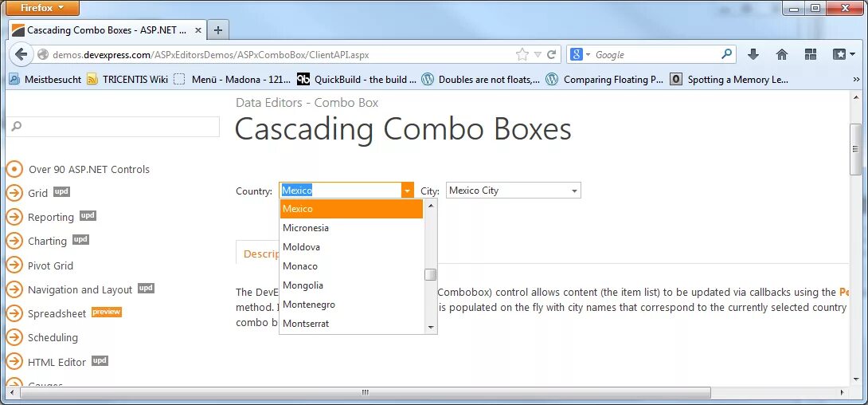
Task: Click the arrow icon beside HTML Editor
Action: coord(14,361)
